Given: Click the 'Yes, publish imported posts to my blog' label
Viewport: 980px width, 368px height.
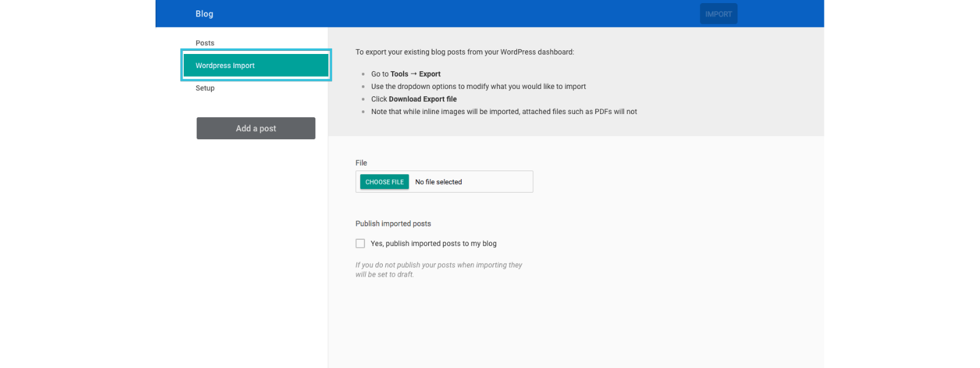Looking at the screenshot, I should 433,243.
